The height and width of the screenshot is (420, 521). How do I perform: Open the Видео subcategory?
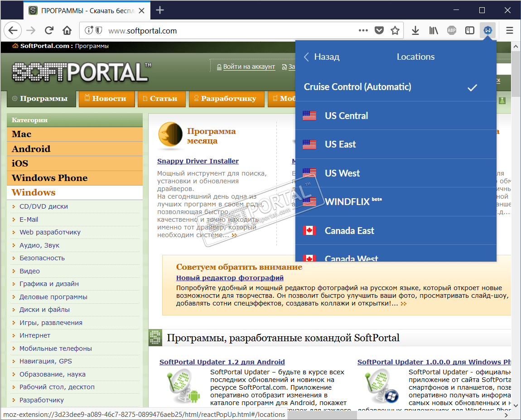[29, 271]
